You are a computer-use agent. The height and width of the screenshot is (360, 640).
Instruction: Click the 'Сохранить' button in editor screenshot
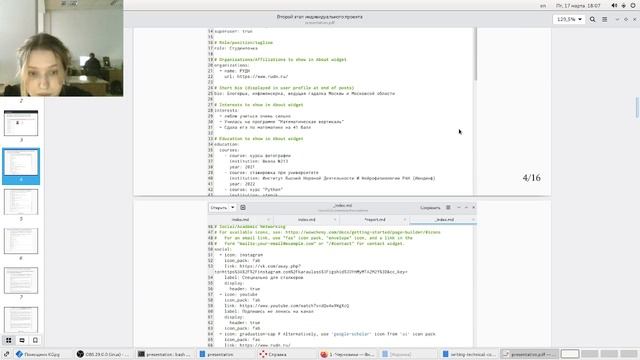pos(430,208)
